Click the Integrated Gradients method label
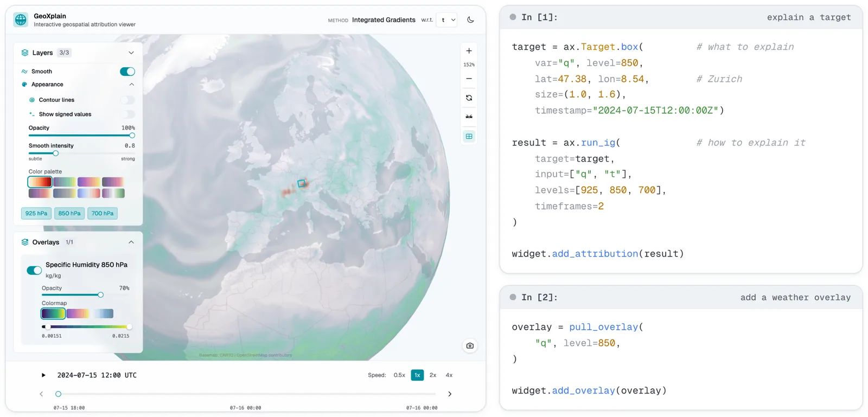Screen dimensions: 868x417 click(x=384, y=20)
